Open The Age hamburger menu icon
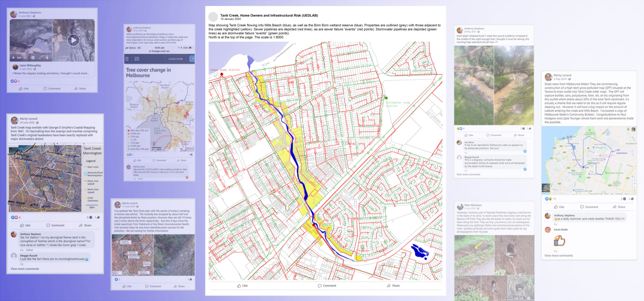This screenshot has height=301, width=644. pyautogui.click(x=127, y=59)
